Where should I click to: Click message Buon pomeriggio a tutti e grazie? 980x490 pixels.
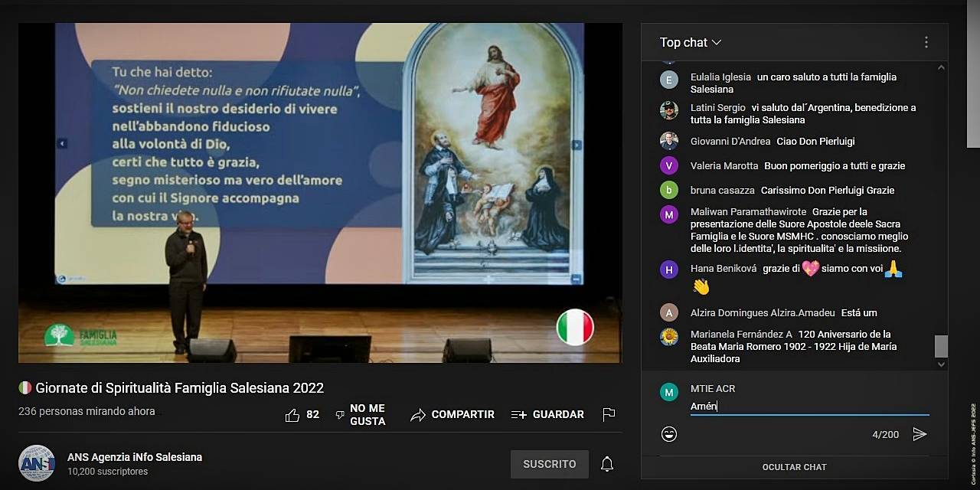click(x=835, y=166)
